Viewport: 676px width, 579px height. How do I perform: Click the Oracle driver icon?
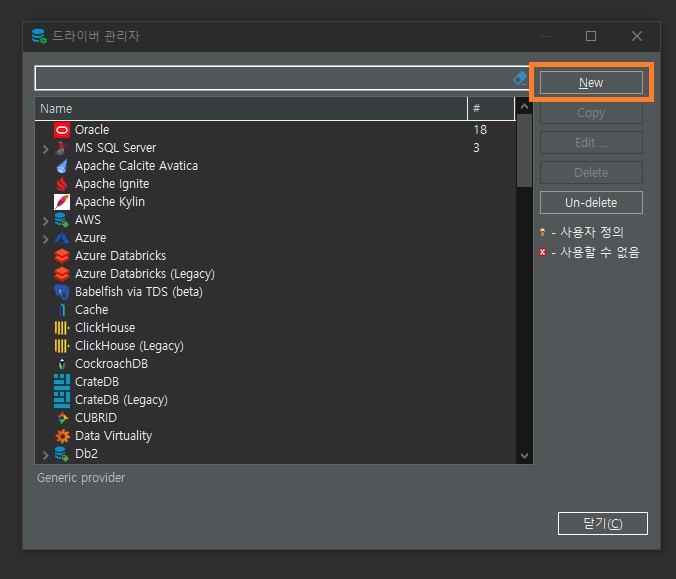point(62,130)
